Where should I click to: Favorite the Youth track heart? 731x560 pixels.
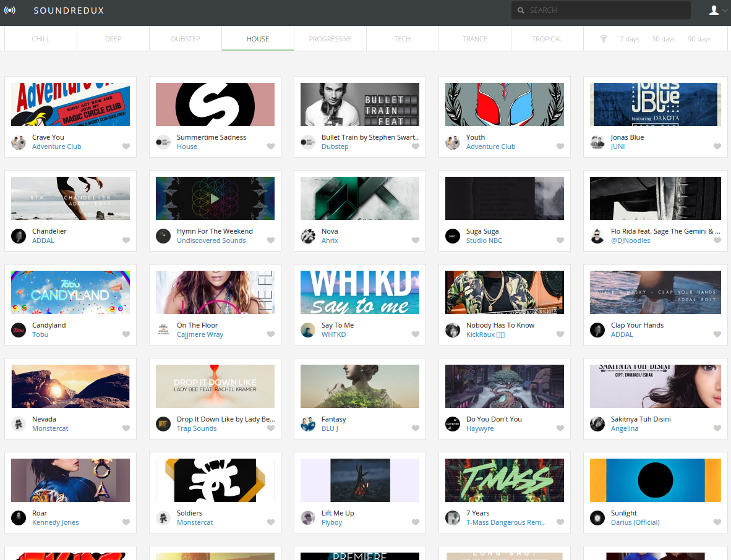tap(560, 146)
